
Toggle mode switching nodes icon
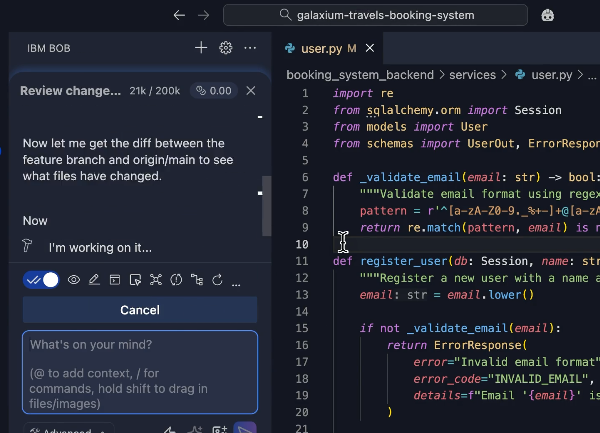156,280
